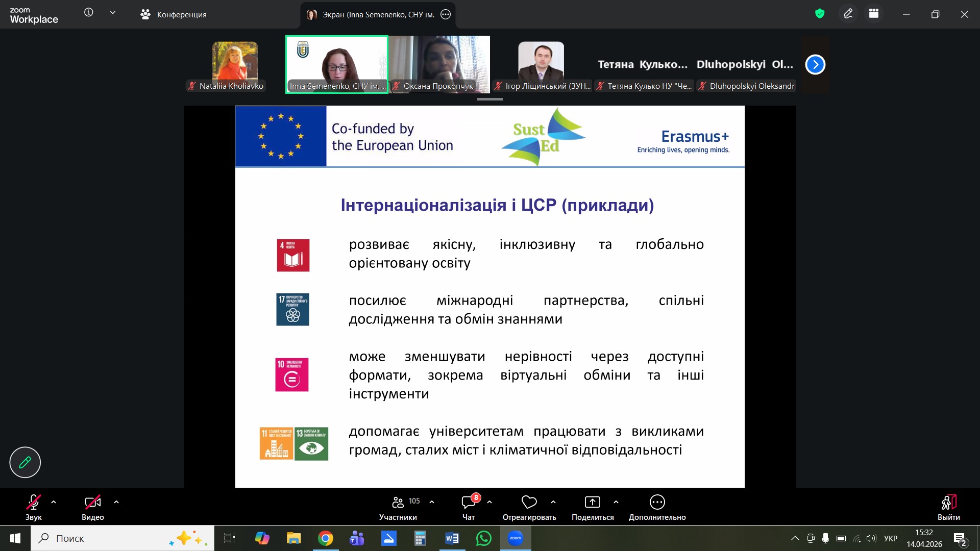Open Google Chrome from the taskbar
This screenshot has width=980, height=551.
pos(326,538)
